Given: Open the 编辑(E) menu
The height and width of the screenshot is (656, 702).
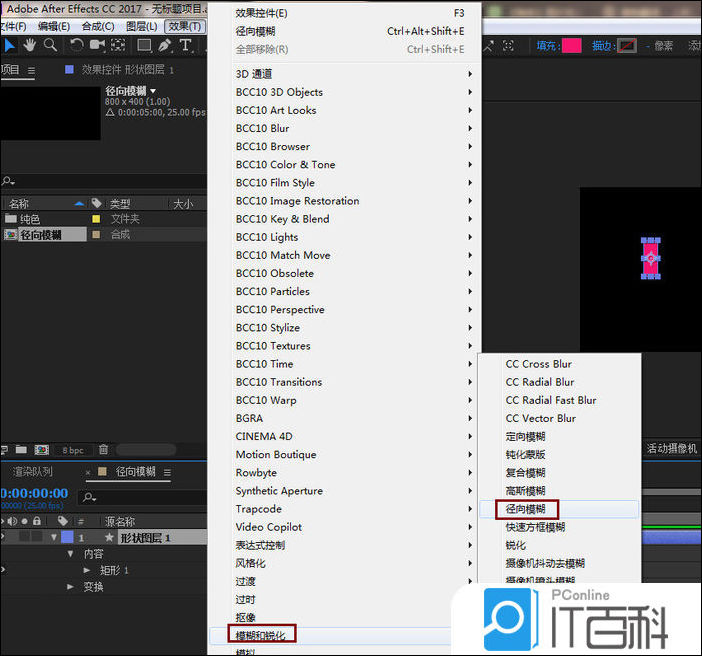Looking at the screenshot, I should pos(54,26).
